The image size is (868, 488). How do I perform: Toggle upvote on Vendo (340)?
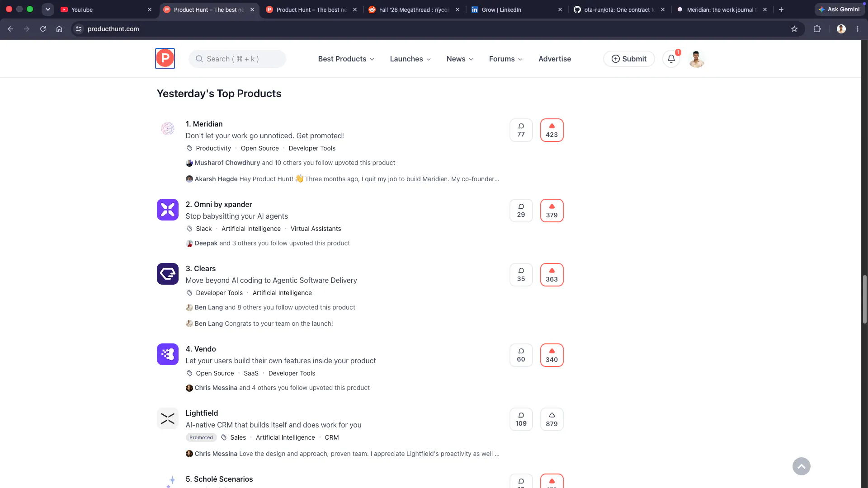[x=552, y=355]
